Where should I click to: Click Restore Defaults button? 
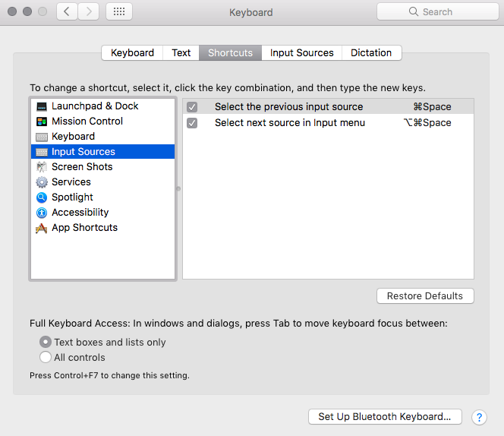(425, 295)
